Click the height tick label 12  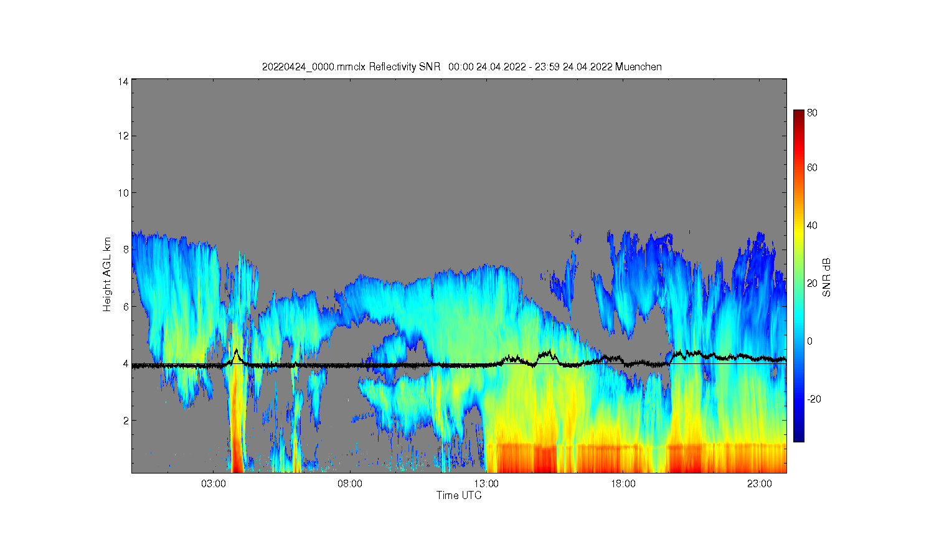point(123,136)
